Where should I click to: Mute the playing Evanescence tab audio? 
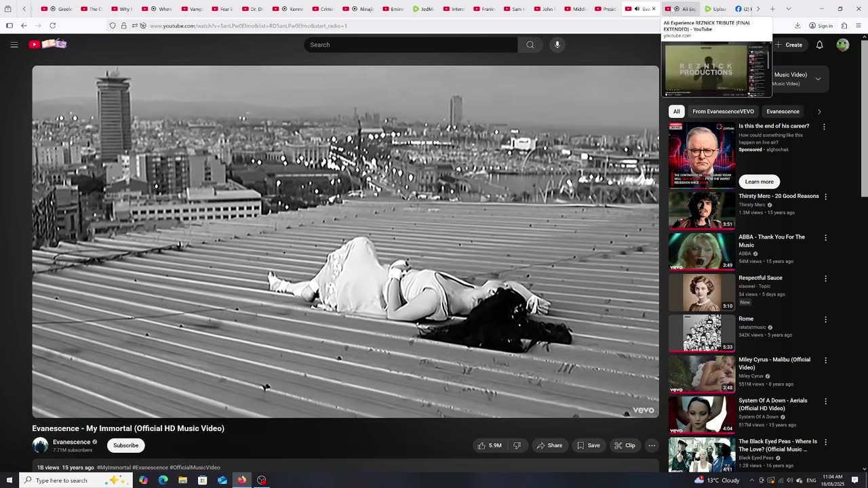click(x=637, y=9)
